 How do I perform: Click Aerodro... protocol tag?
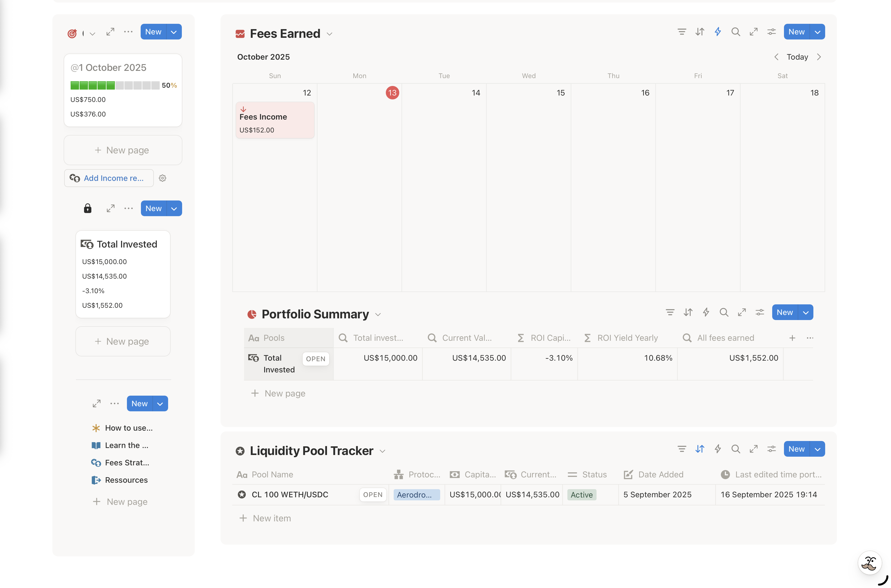(416, 495)
